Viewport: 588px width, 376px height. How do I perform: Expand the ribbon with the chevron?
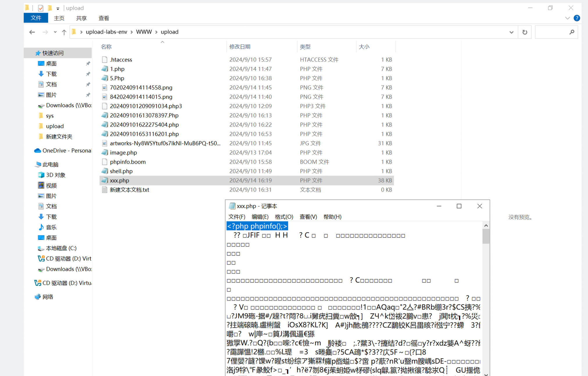coord(567,18)
